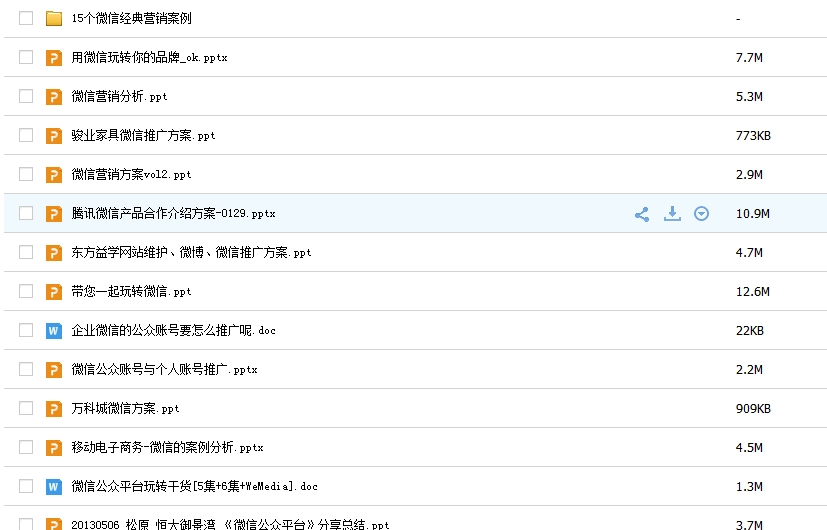Click the 773KB file size value

click(x=753, y=136)
